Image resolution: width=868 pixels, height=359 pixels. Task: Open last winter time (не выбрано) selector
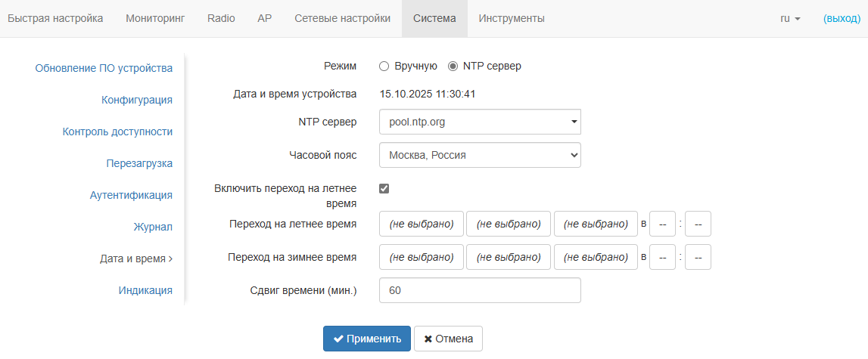pos(596,257)
